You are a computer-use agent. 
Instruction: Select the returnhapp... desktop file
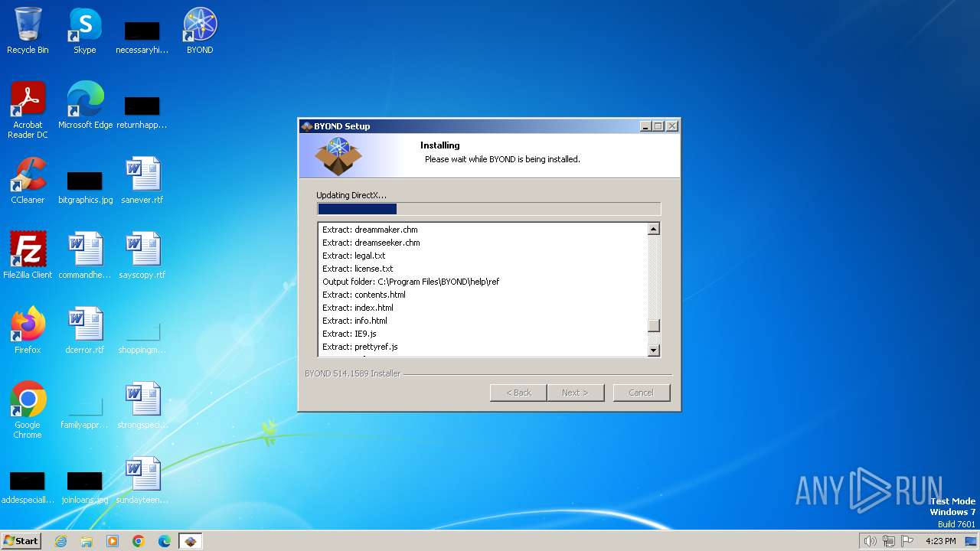(x=142, y=112)
